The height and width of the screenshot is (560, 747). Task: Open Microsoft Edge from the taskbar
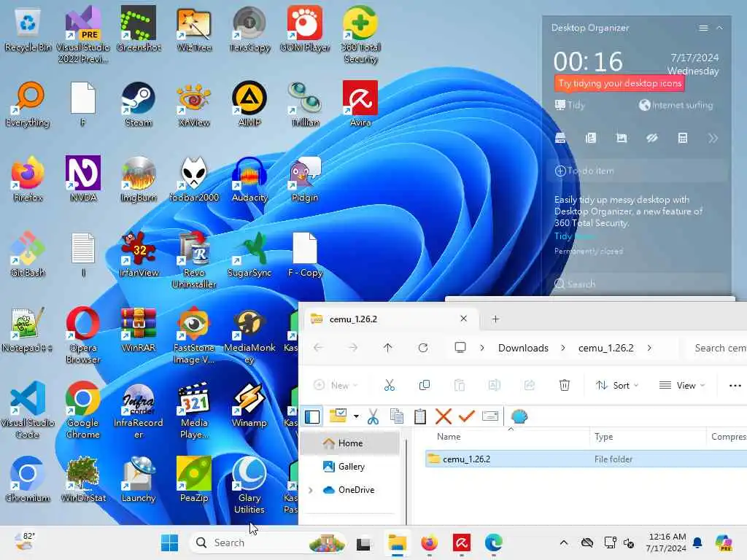(494, 542)
